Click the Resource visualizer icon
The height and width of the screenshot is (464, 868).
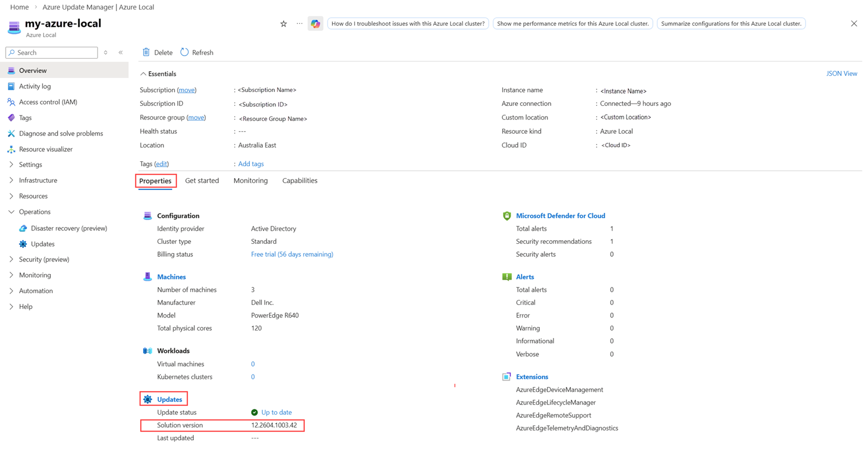pyautogui.click(x=11, y=149)
